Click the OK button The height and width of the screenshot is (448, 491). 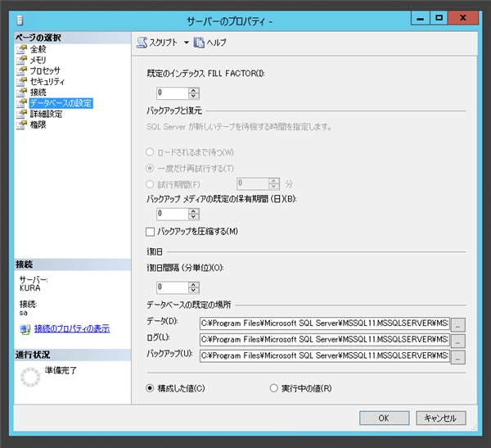coord(385,419)
